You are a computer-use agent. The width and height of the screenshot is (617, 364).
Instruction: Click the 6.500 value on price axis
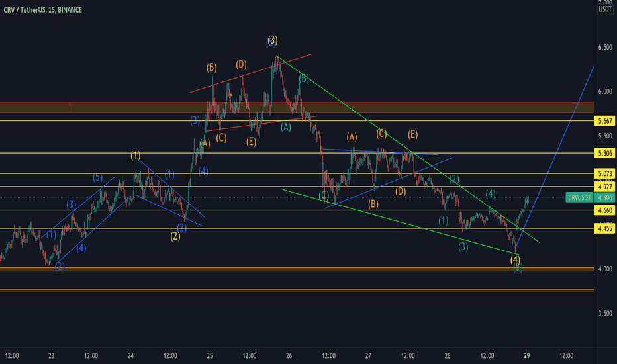click(x=605, y=47)
